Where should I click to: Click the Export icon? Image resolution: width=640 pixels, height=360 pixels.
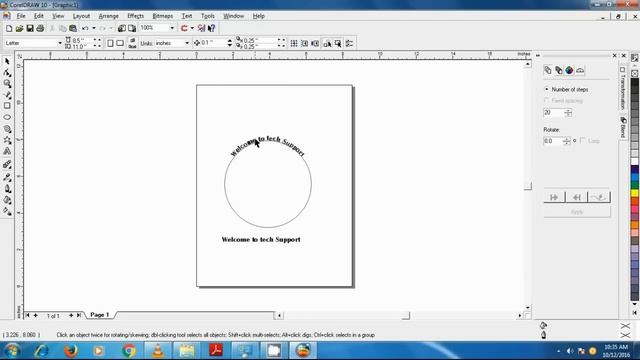(x=132, y=28)
